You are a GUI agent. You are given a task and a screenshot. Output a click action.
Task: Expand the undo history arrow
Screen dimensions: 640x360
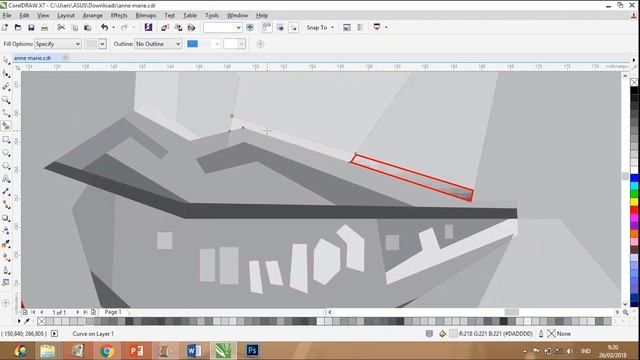point(113,27)
